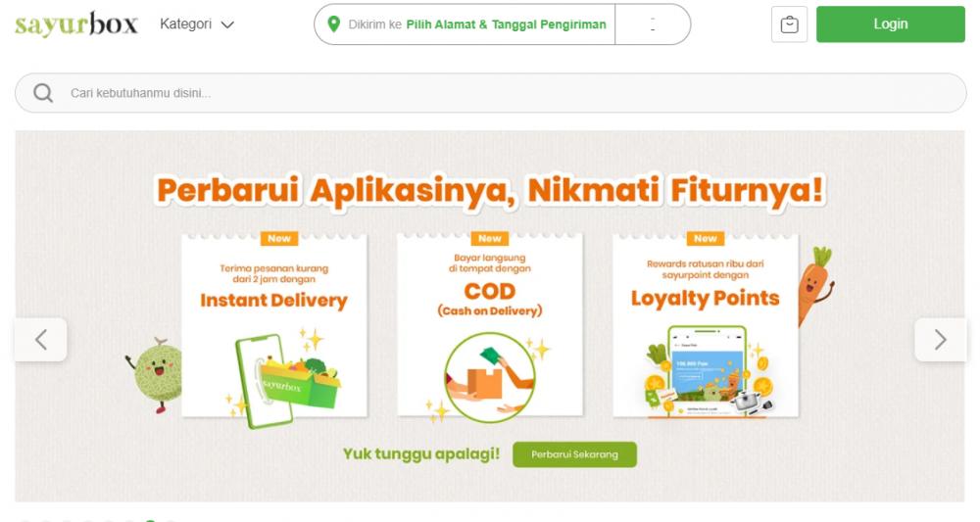
Task: Click the sayurbox logo
Action: (76, 24)
